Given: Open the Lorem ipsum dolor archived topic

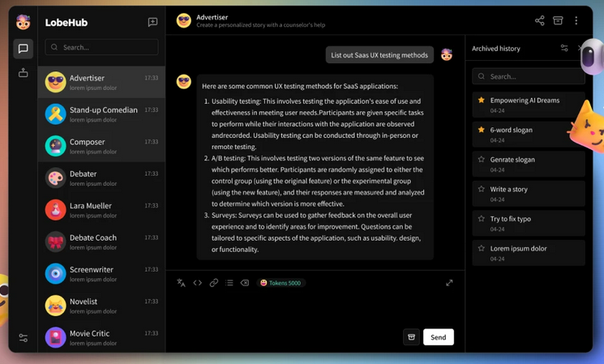Looking at the screenshot, I should (529, 253).
